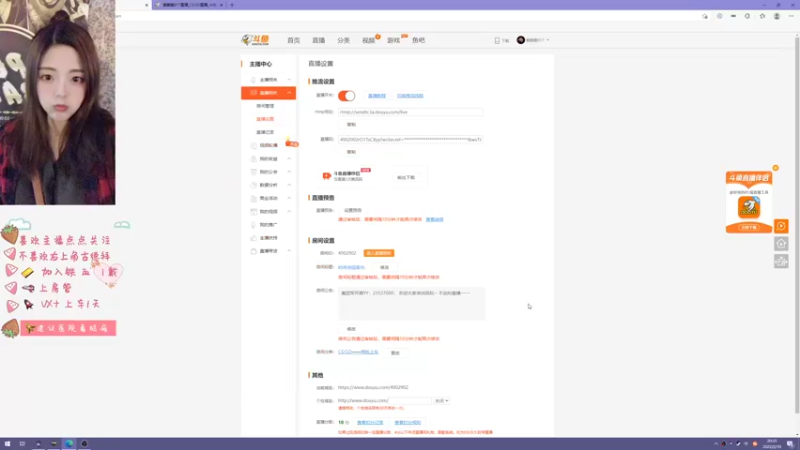800x450 pixels.
Task: Expand the first sidebar row chevron
Action: pyautogui.click(x=289, y=80)
